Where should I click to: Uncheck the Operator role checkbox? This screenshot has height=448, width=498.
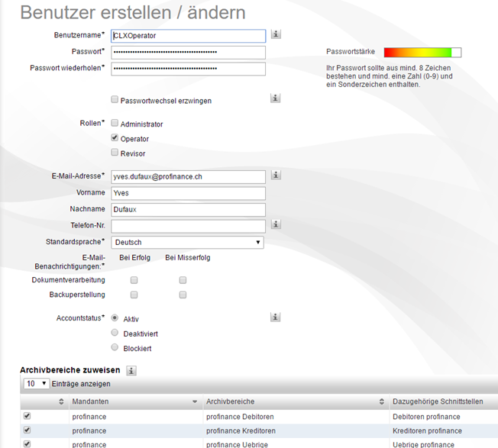[x=115, y=138]
